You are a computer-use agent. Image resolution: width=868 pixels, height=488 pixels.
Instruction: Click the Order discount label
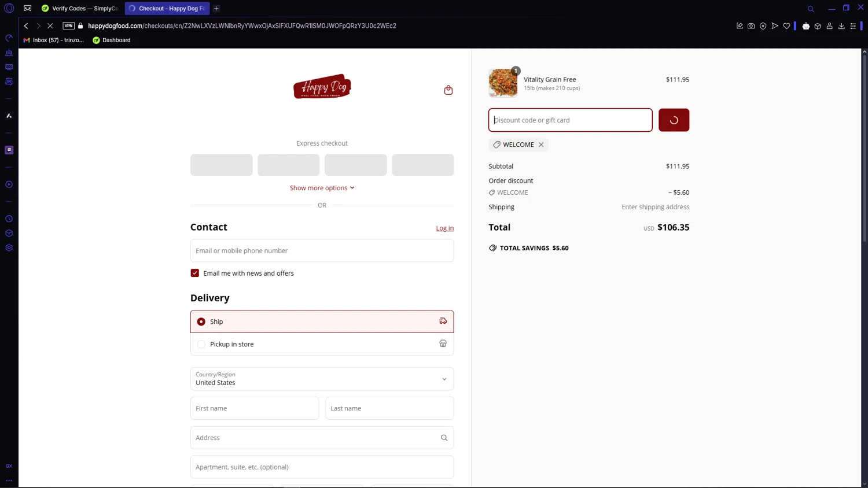click(x=511, y=181)
